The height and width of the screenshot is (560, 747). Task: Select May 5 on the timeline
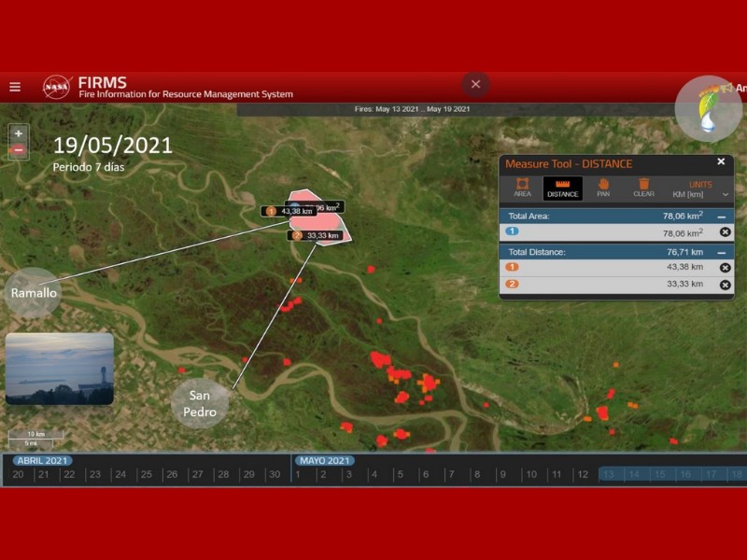(399, 475)
